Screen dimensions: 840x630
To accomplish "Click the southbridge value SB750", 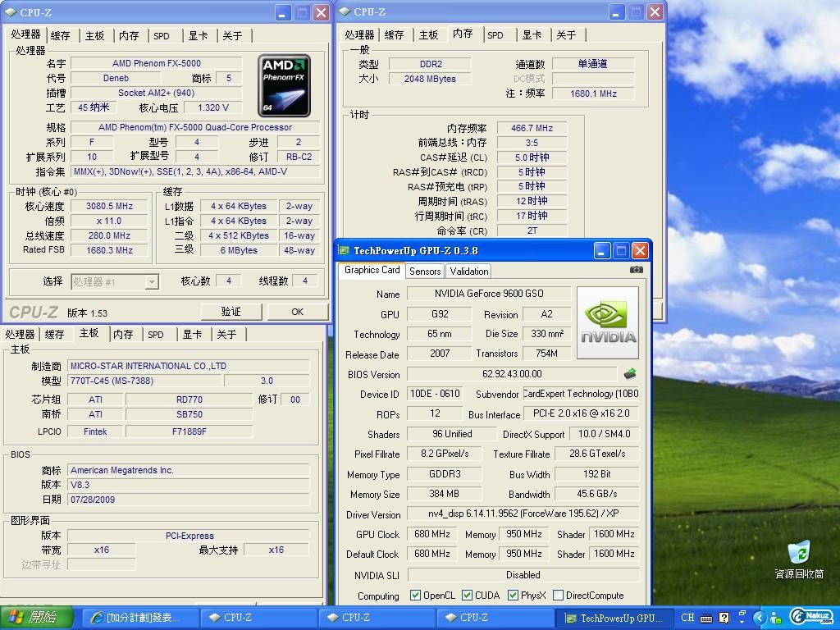I will tap(189, 414).
